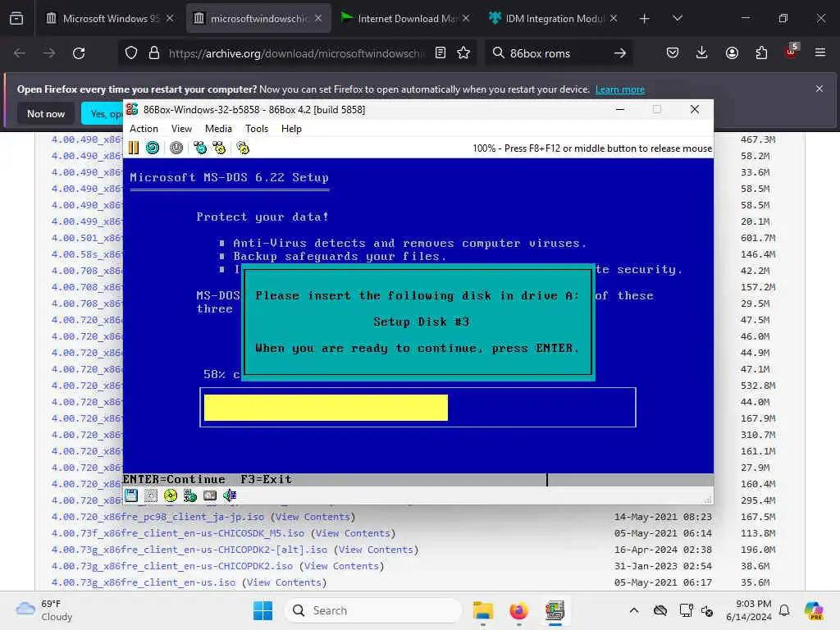
Task: Open the Windows Start button
Action: (x=262, y=610)
